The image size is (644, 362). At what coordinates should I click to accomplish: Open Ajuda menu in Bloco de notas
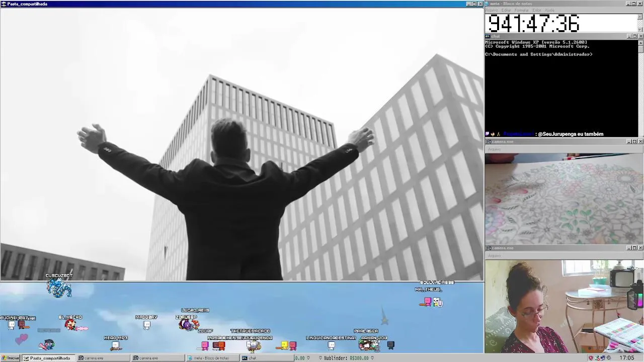coord(549,10)
